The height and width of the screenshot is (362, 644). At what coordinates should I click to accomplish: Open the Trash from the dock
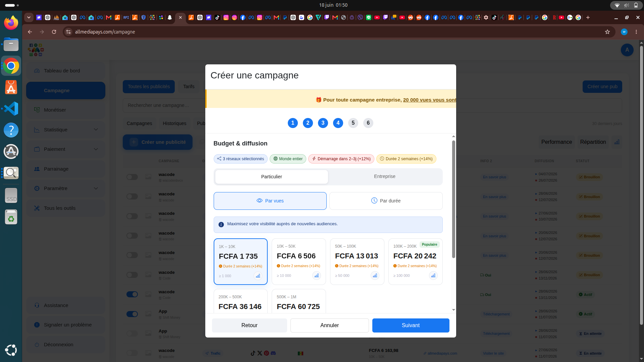point(11,217)
